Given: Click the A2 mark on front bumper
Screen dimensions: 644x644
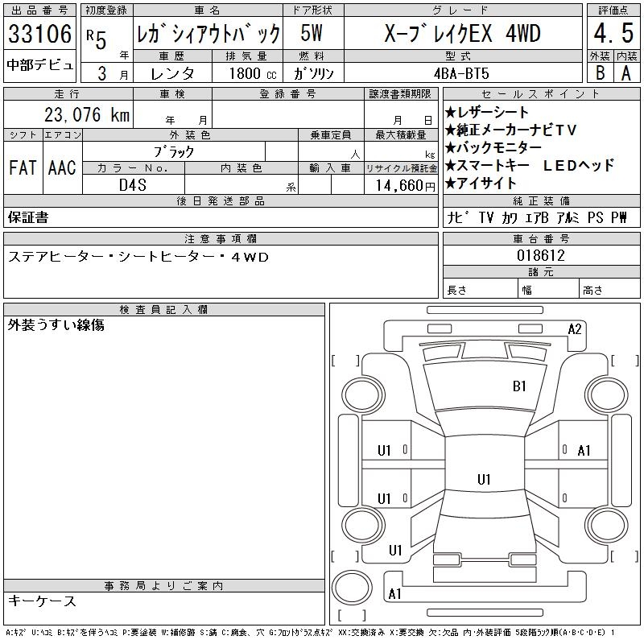Looking at the screenshot, I should tap(575, 329).
